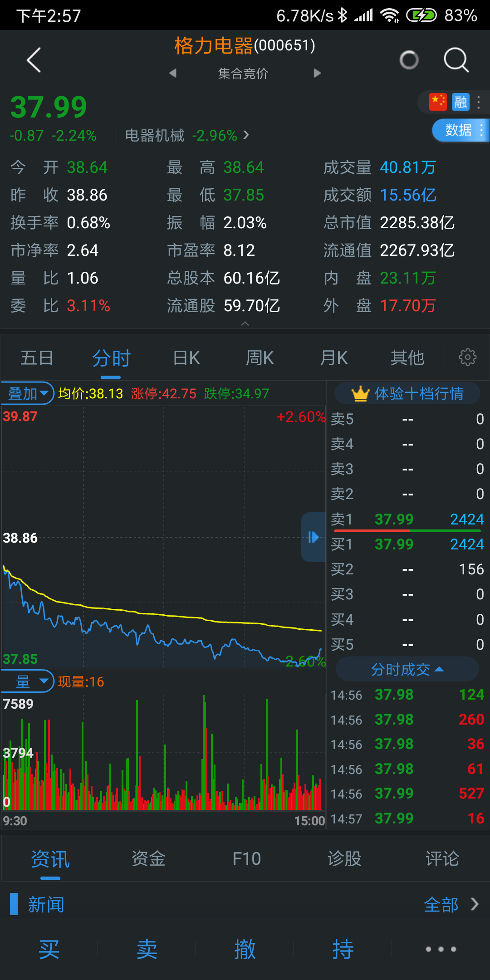Viewport: 490px width, 980px height.
Task: Switch to 月K chart tab
Action: pos(333,358)
